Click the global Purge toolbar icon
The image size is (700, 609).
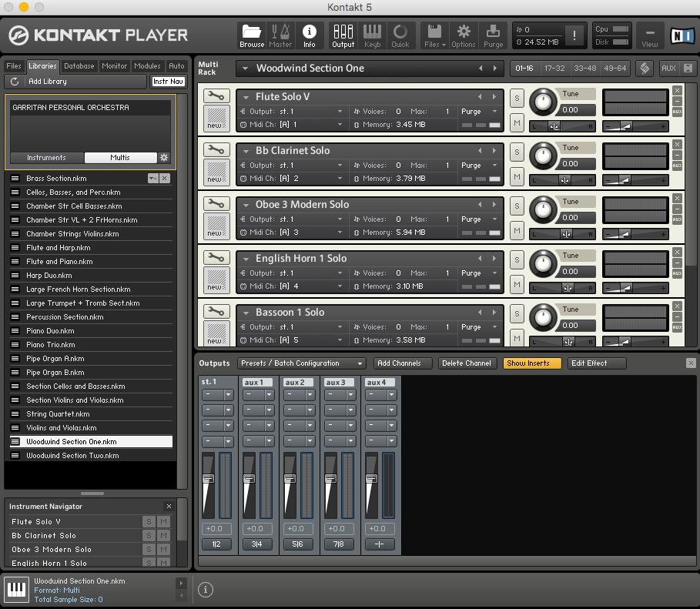(493, 35)
